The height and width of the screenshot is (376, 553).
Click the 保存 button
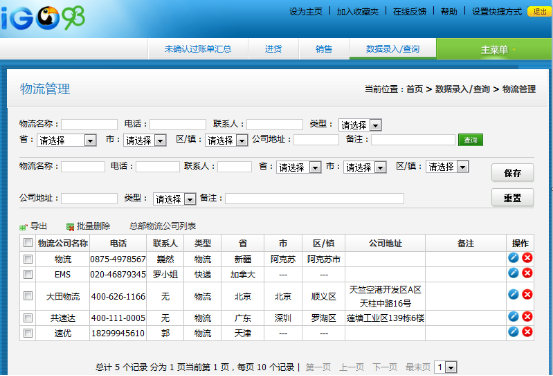coord(512,173)
